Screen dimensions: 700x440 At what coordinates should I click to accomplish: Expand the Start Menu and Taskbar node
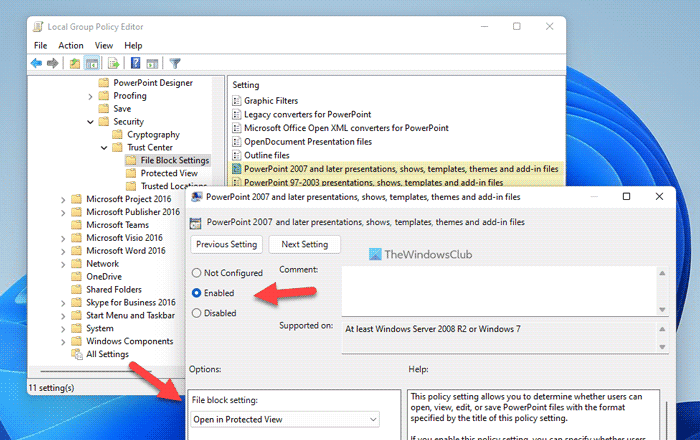click(x=63, y=316)
